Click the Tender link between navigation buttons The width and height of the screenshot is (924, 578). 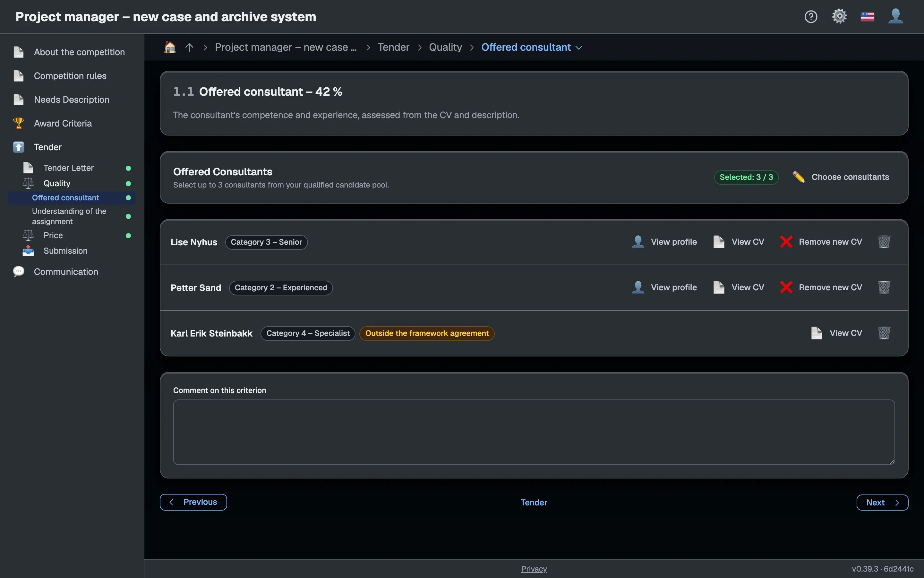534,502
